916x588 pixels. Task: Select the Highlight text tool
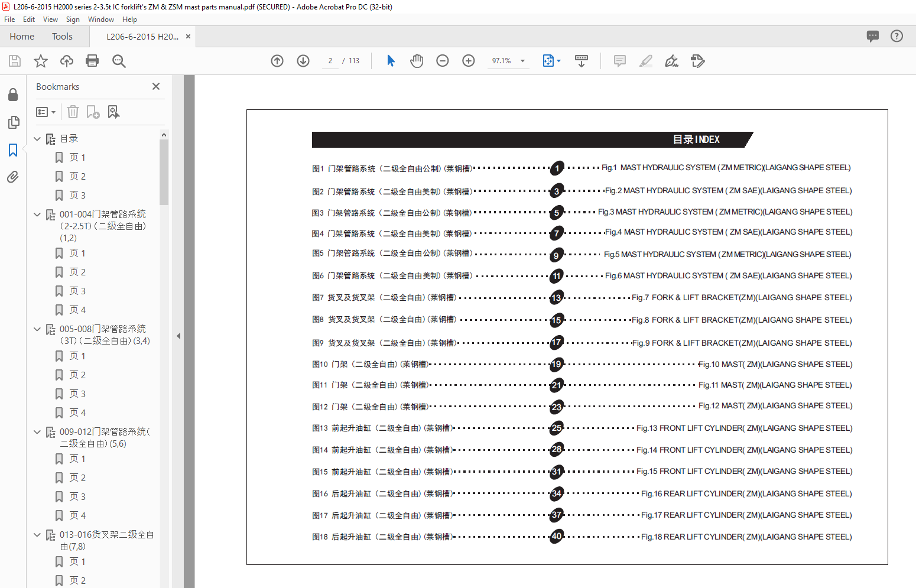(646, 61)
